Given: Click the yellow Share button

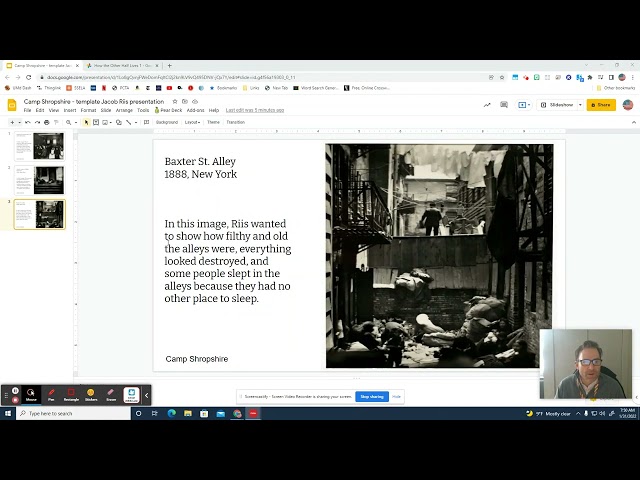Looking at the screenshot, I should coord(601,105).
